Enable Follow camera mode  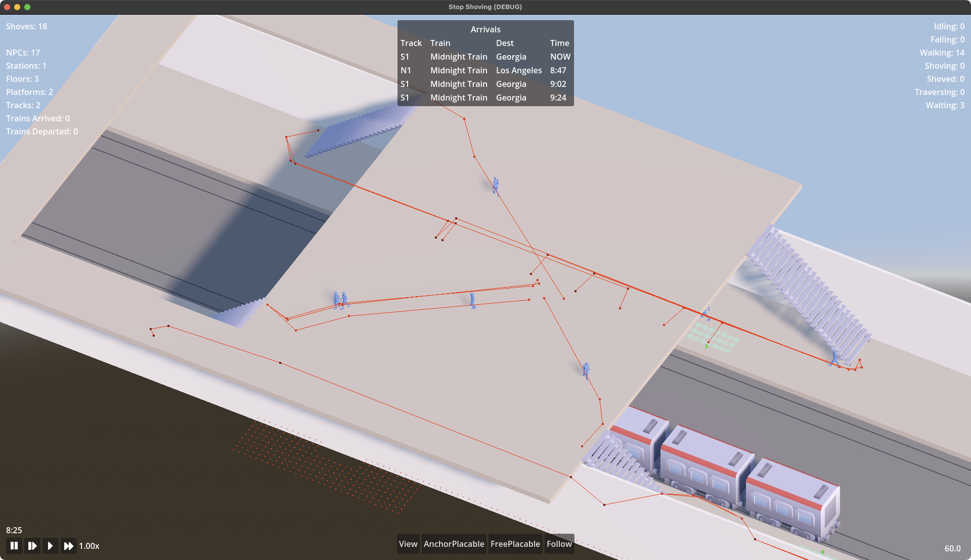pos(559,544)
